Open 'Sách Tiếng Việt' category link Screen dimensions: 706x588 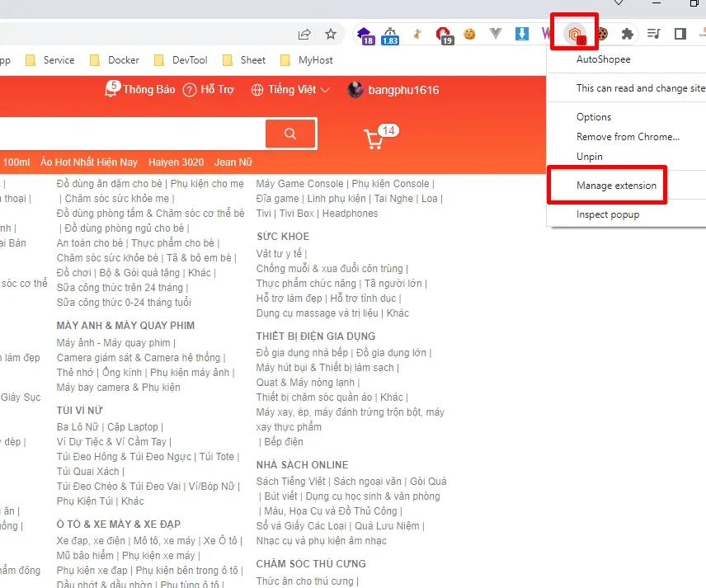pos(290,482)
